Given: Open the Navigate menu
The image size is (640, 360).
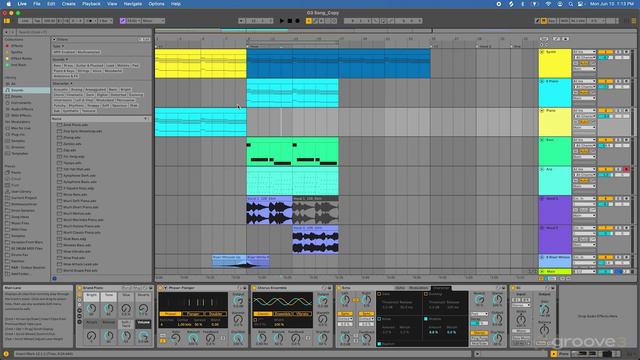Looking at the screenshot, I should tap(133, 4).
